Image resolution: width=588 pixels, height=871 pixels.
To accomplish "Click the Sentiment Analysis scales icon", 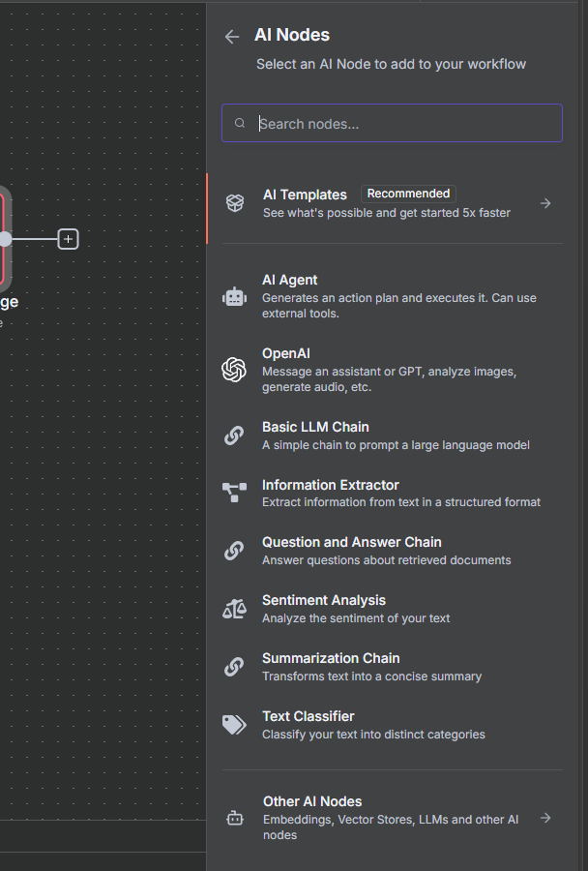I will click(234, 609).
